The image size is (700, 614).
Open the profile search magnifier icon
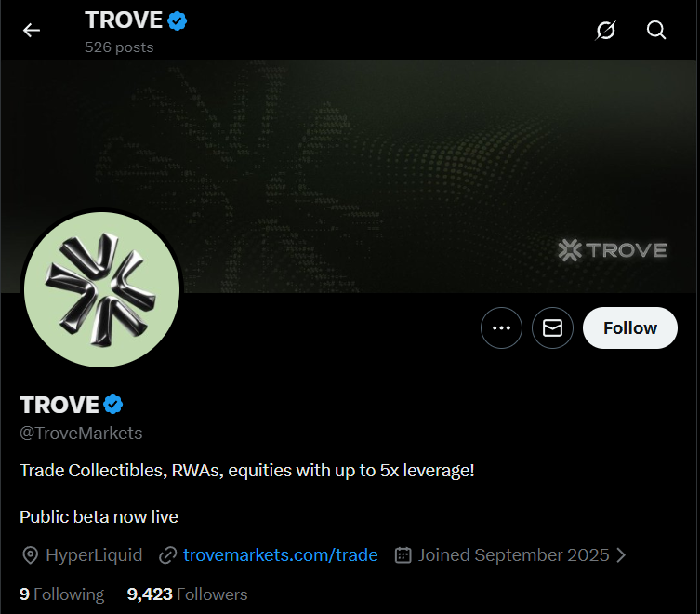656,31
